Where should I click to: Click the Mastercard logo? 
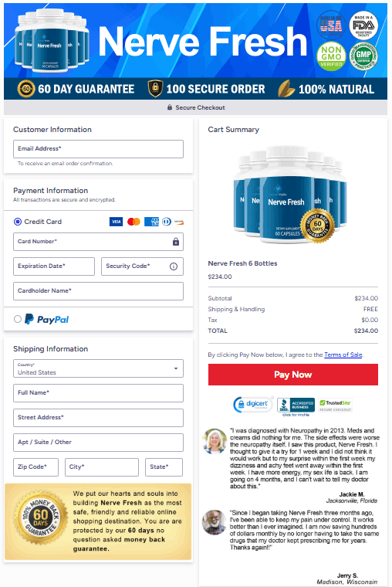(133, 222)
